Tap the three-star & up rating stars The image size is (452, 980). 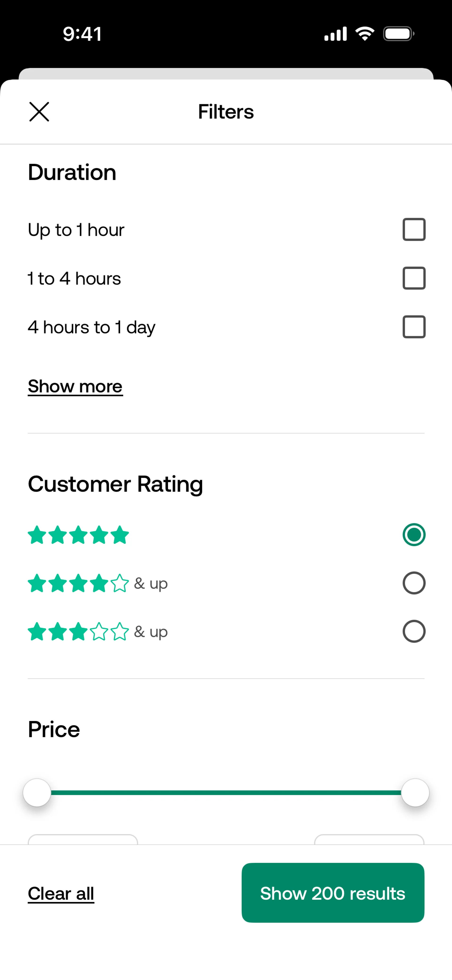point(78,632)
